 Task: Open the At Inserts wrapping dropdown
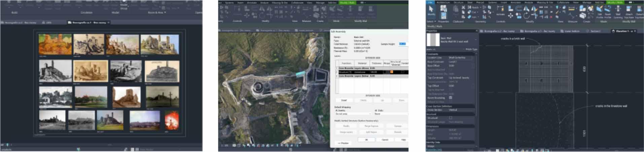(352, 114)
